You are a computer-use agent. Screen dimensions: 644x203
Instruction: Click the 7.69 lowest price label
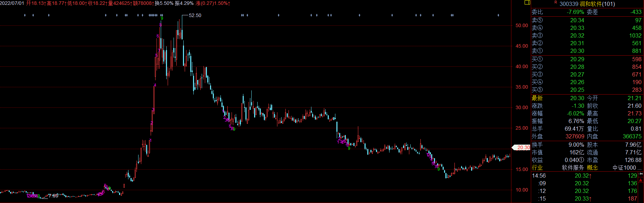[53, 196]
